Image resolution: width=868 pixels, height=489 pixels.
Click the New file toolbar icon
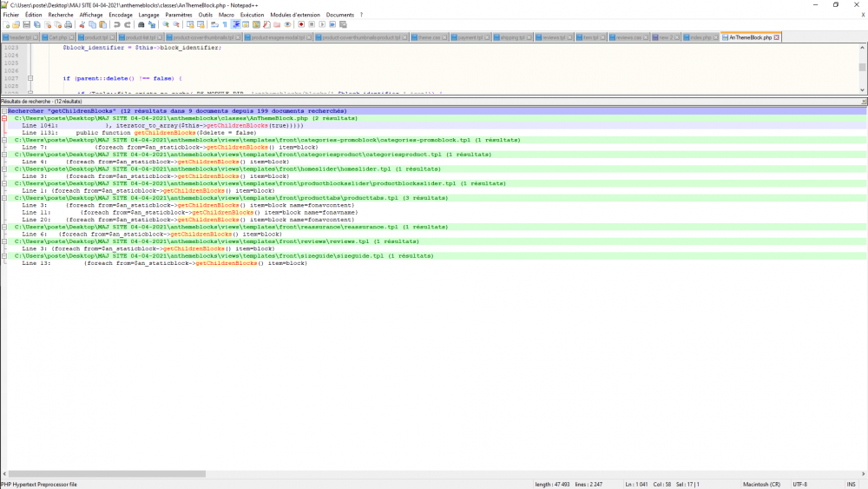(5, 24)
